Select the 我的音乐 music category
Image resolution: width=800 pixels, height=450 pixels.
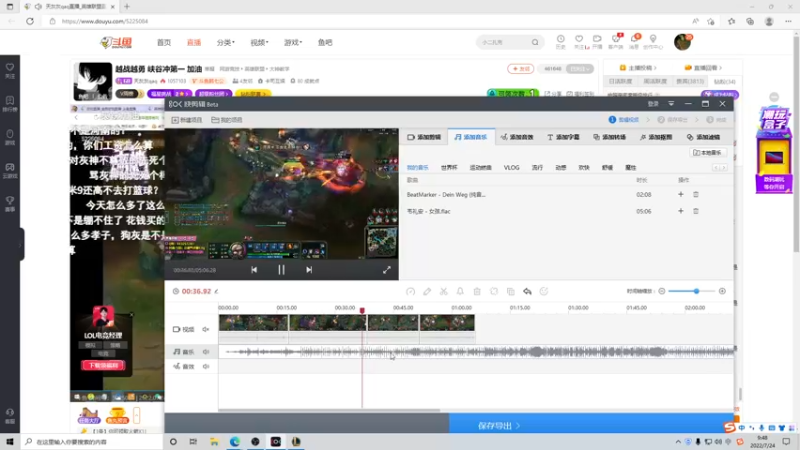tap(417, 167)
